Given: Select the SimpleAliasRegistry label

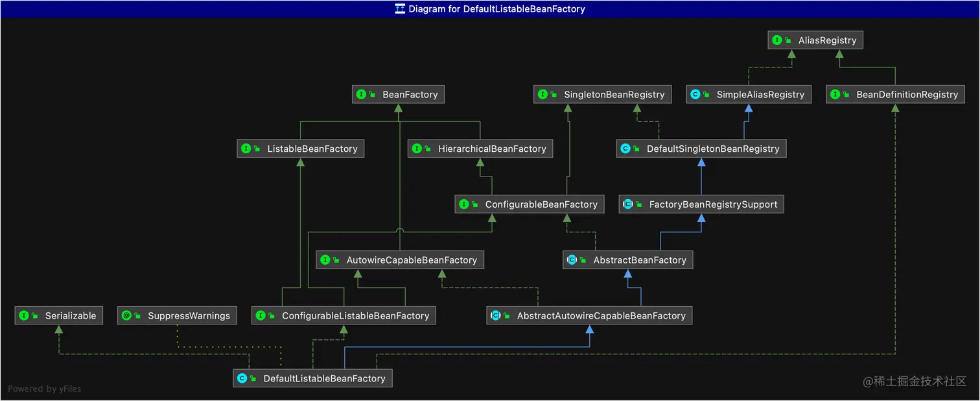Looking at the screenshot, I should point(760,95).
